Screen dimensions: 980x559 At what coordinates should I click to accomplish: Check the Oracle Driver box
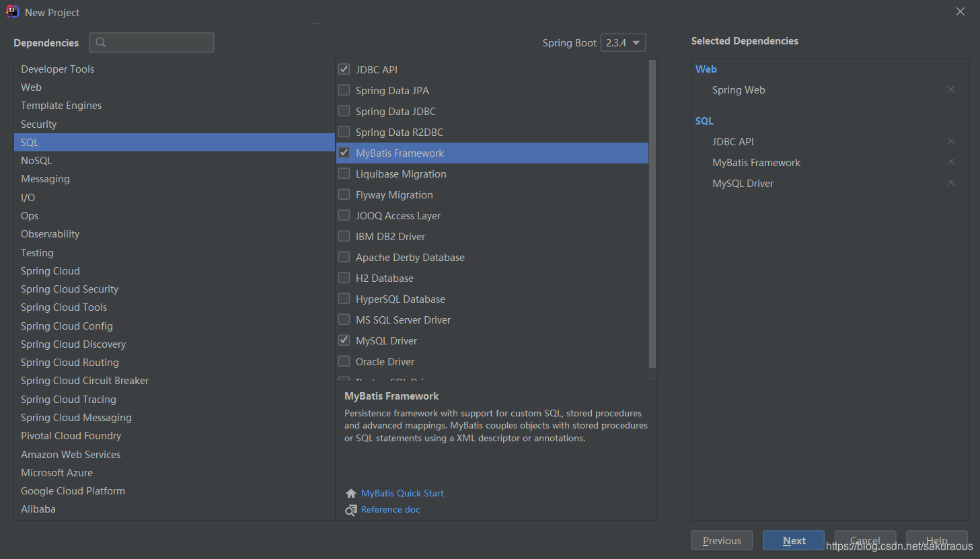344,361
